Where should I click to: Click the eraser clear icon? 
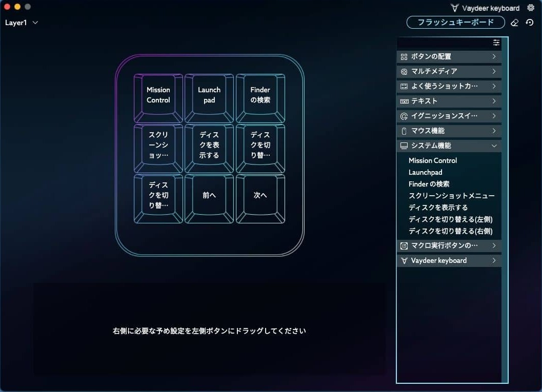point(515,23)
